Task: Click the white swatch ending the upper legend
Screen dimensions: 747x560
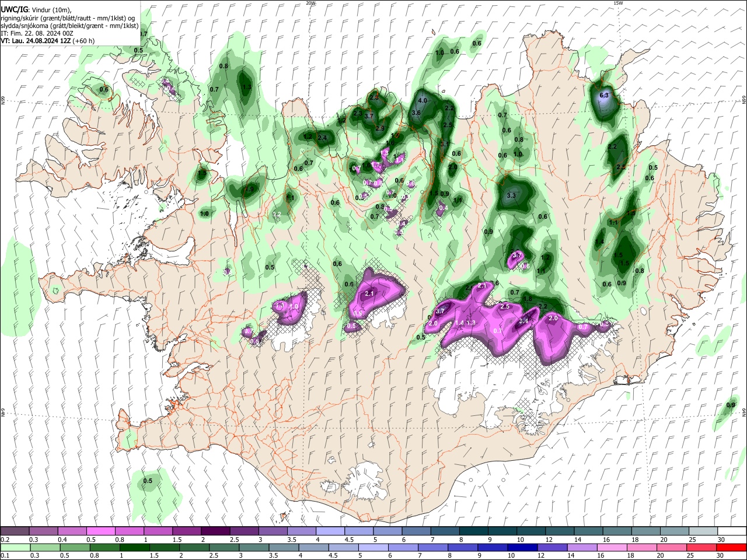Action: click(x=732, y=531)
